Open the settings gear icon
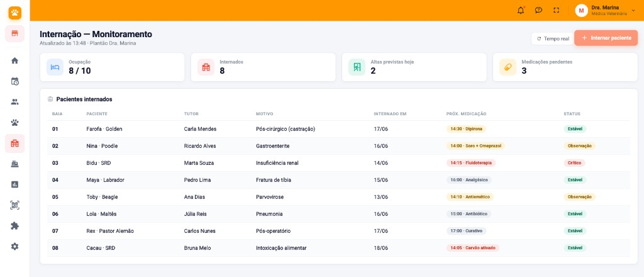 click(15, 247)
